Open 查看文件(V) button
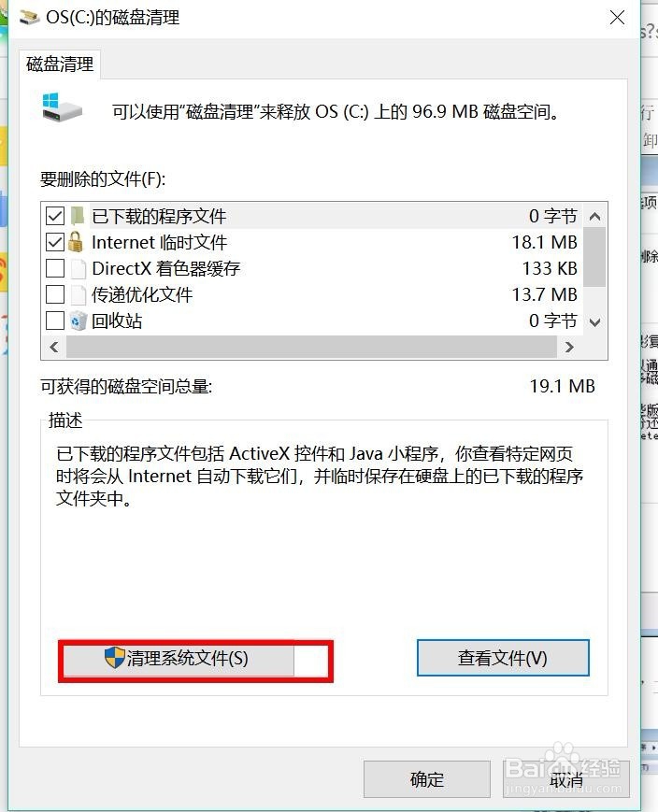 pyautogui.click(x=503, y=658)
